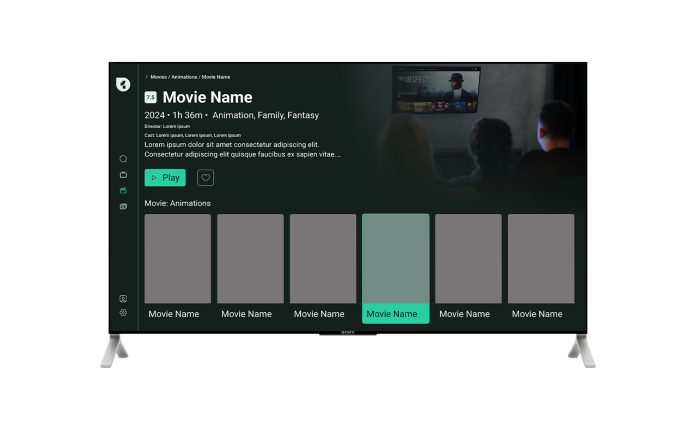Viewport: 698px width, 442px height.
Task: Click the 7.5 rating badge
Action: (x=151, y=98)
